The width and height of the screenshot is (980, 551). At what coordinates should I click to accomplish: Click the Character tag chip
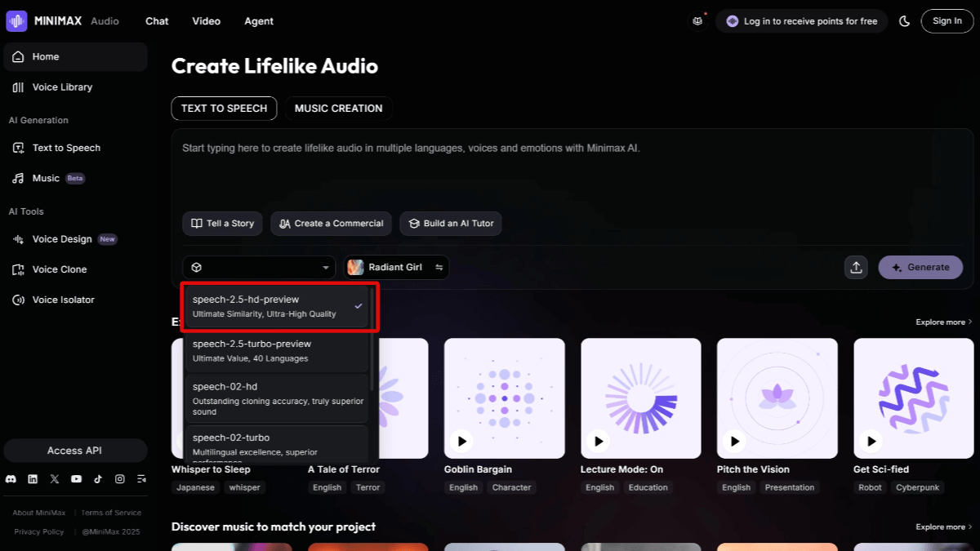coord(512,487)
